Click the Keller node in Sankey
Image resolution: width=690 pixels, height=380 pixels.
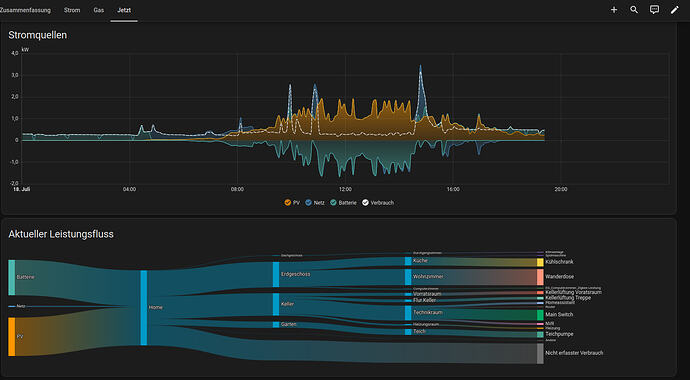pyautogui.click(x=276, y=304)
